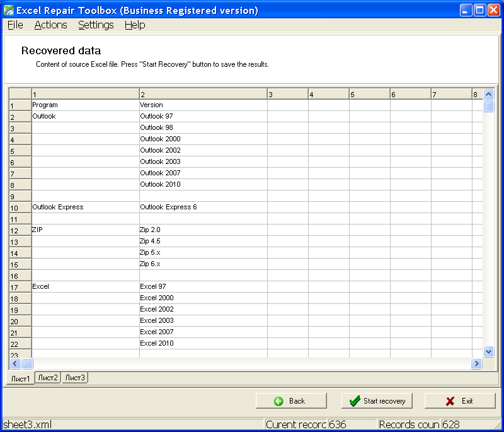Switch to the Лист2 sheet tab
This screenshot has width=504, height=432.
point(48,378)
